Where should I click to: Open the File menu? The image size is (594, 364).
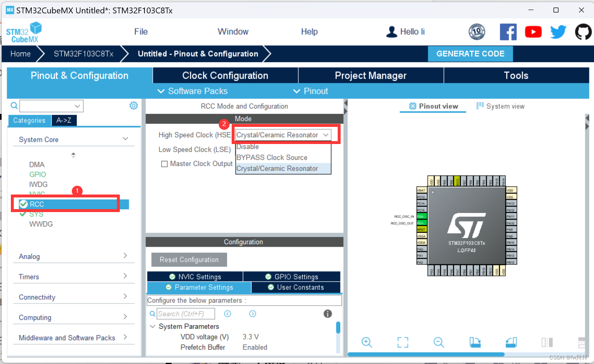(141, 32)
